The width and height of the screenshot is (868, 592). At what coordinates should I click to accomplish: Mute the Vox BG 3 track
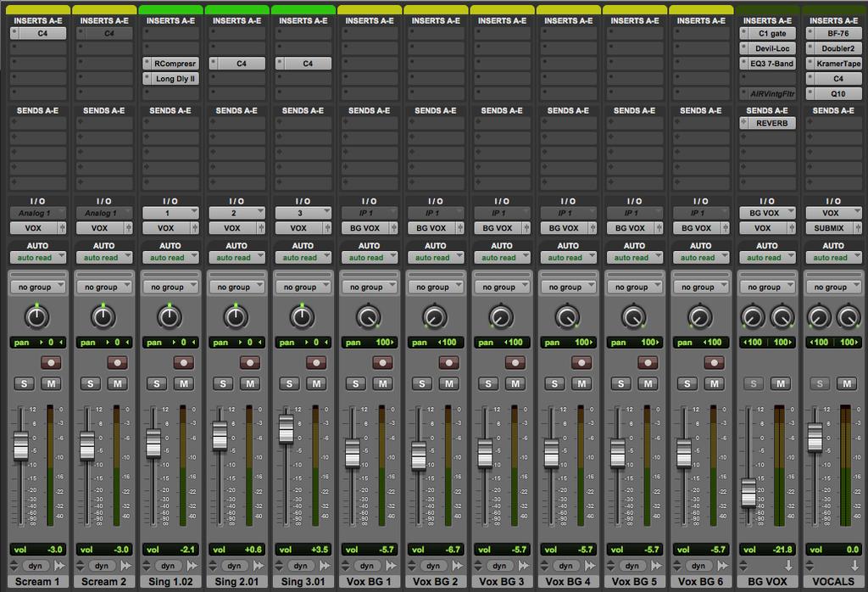515,383
